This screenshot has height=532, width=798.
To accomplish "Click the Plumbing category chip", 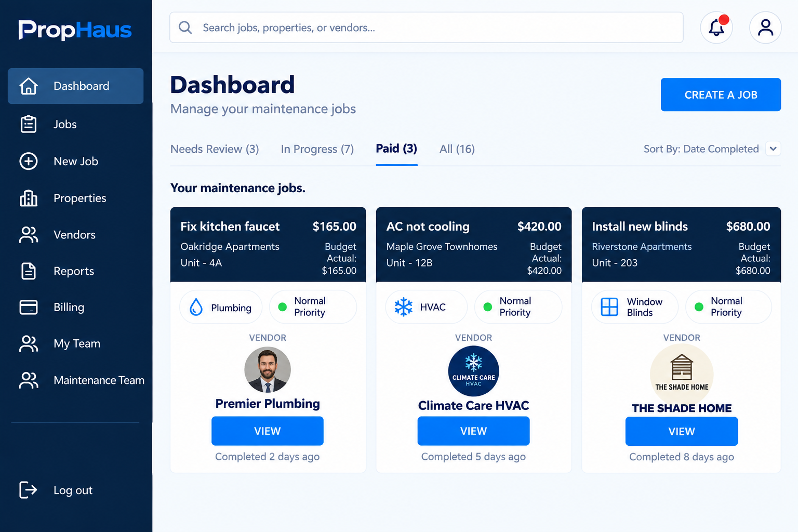I will pyautogui.click(x=221, y=307).
